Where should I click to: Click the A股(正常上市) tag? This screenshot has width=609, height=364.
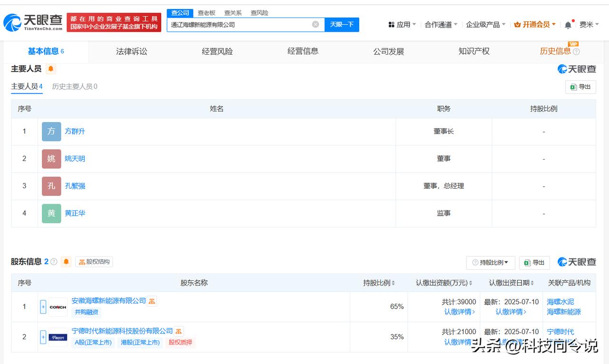tap(93, 342)
